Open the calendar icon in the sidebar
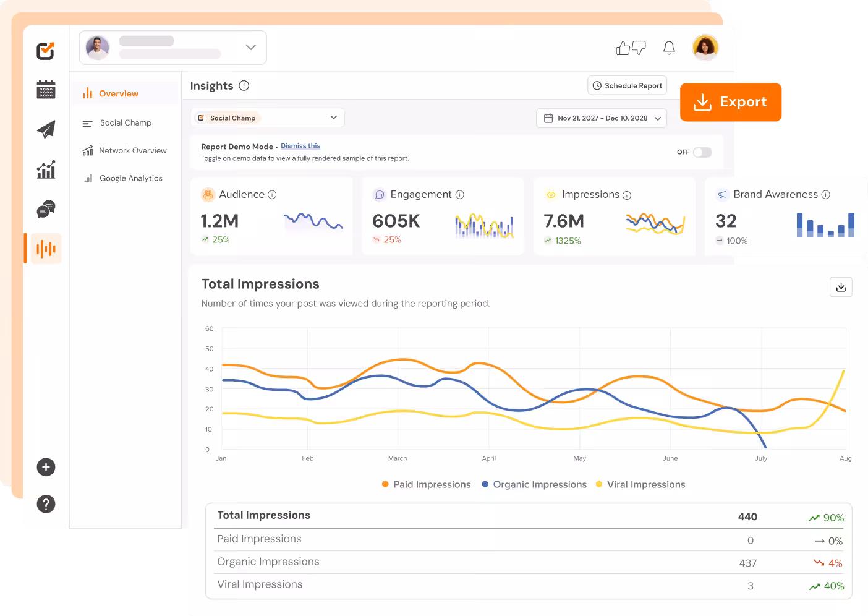 coord(45,90)
